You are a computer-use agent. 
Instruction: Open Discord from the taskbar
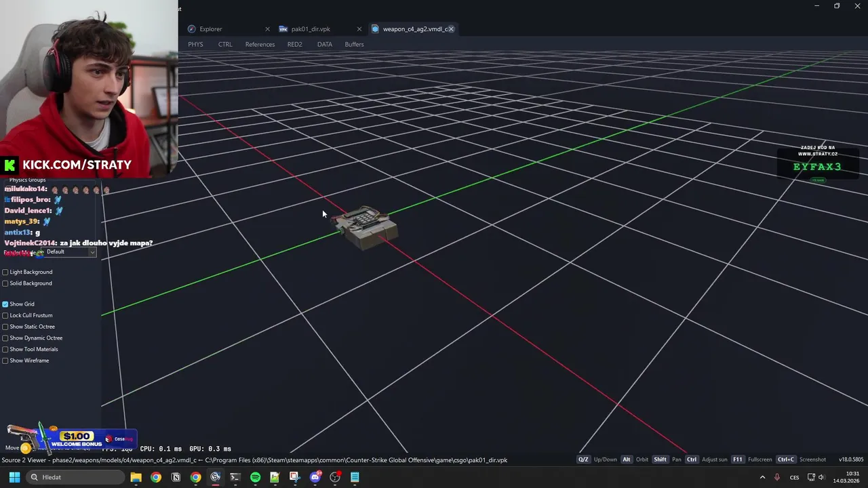point(315,477)
